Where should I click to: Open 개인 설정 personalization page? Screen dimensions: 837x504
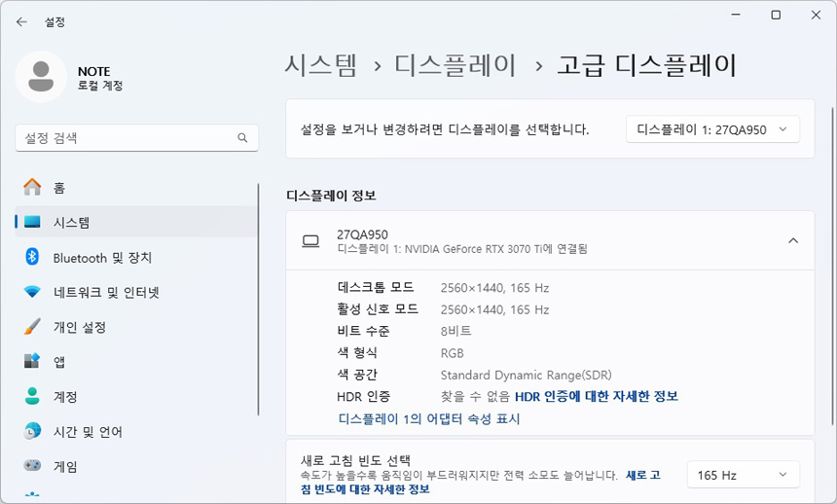(78, 327)
